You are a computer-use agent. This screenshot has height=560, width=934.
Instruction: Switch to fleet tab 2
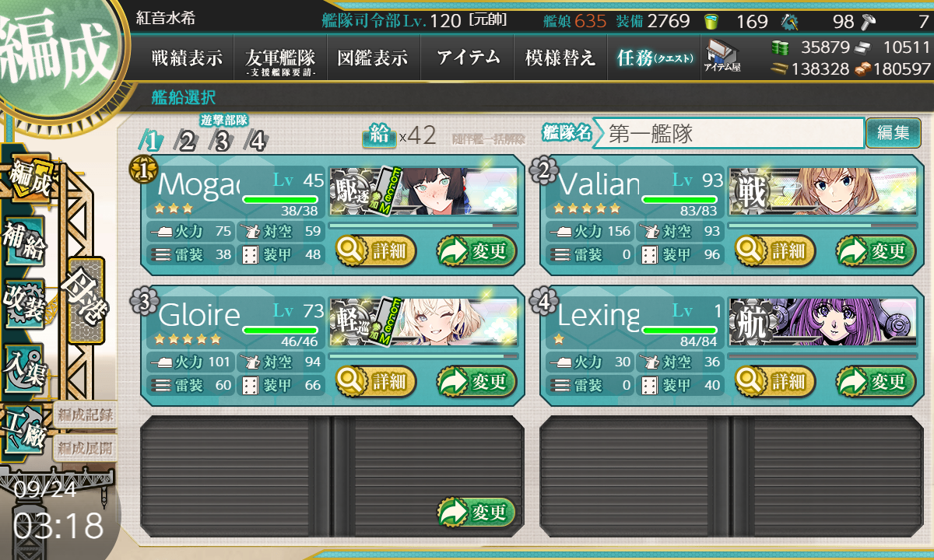187,140
